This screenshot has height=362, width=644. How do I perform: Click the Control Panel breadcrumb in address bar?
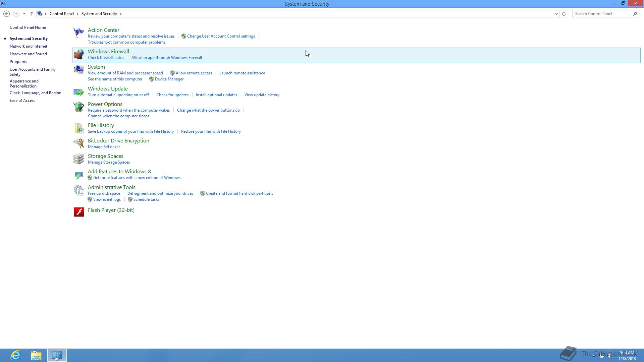pos(62,14)
